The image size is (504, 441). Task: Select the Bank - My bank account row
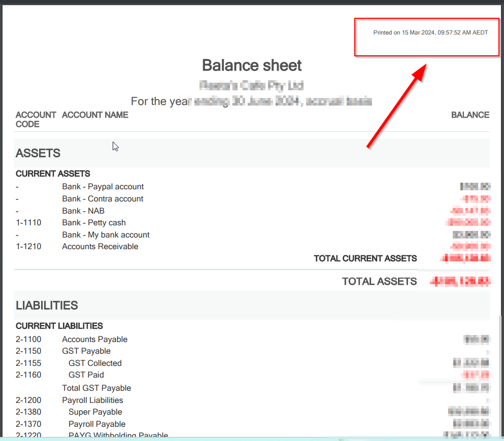coord(252,234)
